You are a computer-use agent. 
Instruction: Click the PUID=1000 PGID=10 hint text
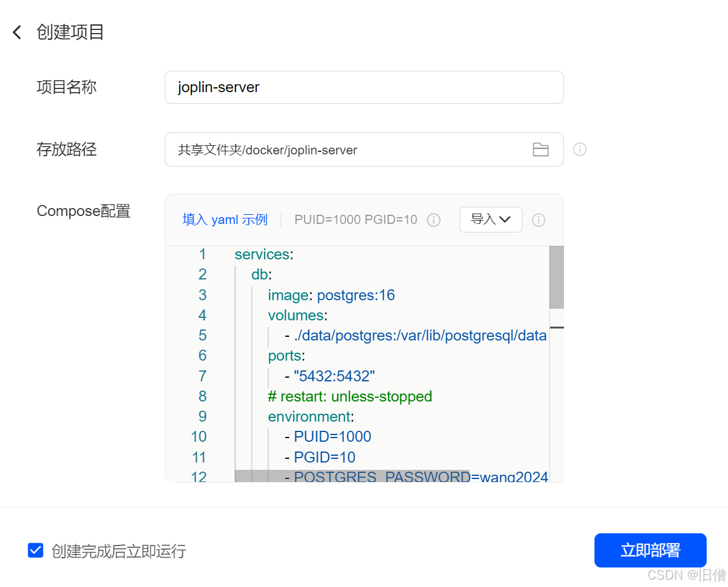point(355,220)
